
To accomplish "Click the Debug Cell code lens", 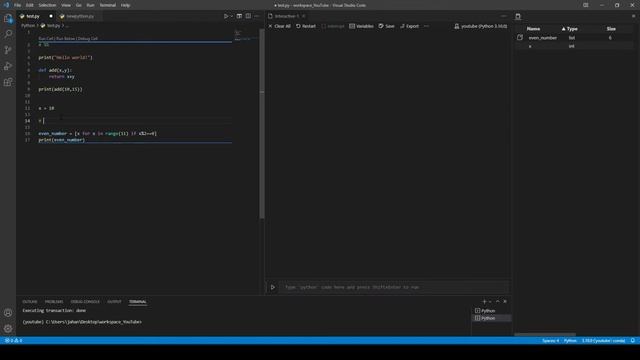I will (x=88, y=38).
